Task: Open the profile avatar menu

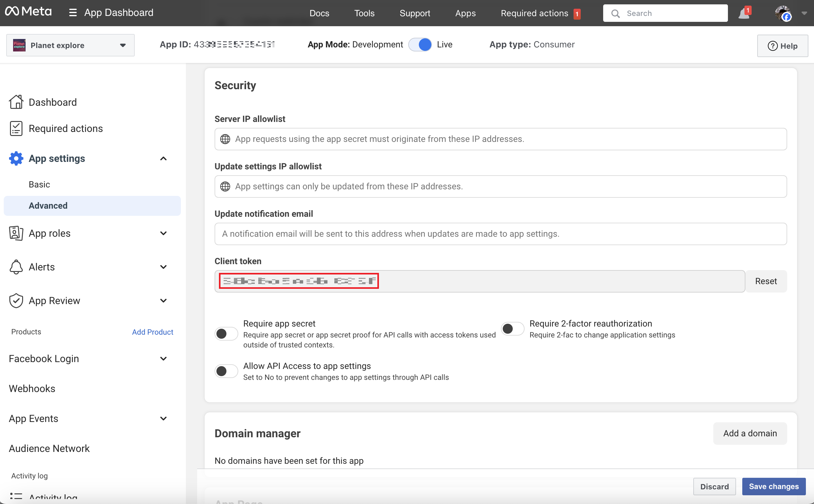Action: [783, 13]
